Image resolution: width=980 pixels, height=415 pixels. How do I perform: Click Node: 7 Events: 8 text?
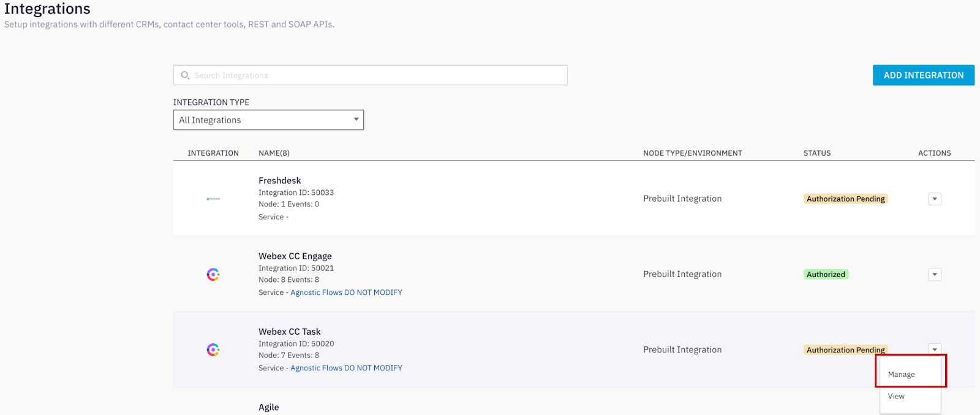point(288,355)
